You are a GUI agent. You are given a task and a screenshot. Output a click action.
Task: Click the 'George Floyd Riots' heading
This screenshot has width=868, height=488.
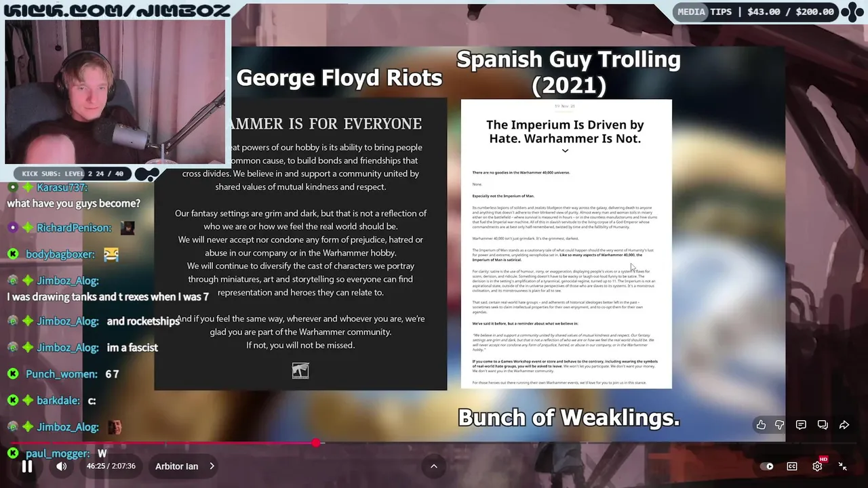coord(339,77)
